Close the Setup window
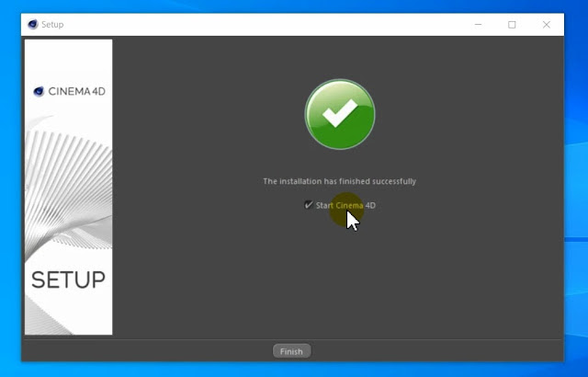Viewport: 588px width, 377px height. (x=547, y=25)
